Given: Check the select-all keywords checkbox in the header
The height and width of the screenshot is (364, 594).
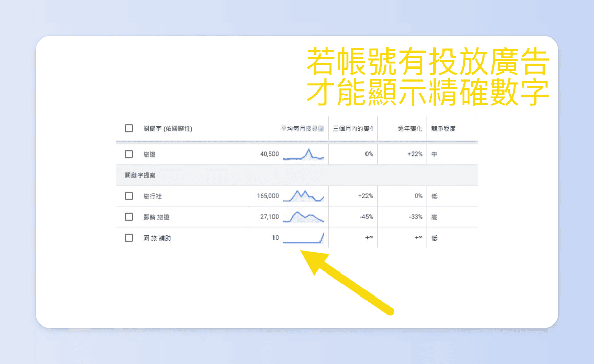Looking at the screenshot, I should coord(129,128).
